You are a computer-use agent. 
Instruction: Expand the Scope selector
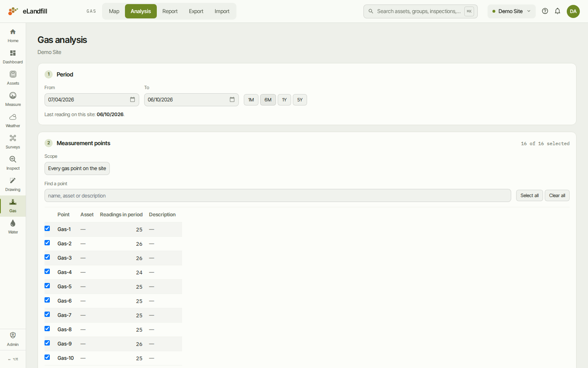coord(77,168)
